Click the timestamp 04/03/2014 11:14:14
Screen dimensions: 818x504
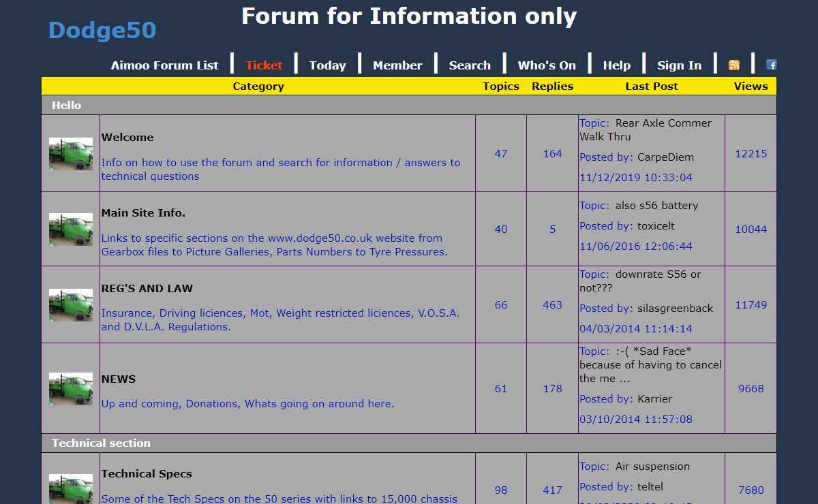tap(636, 328)
